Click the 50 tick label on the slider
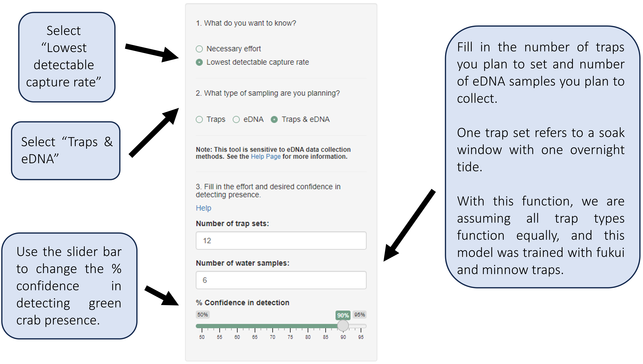This screenshot has height=364, width=643. [x=202, y=337]
